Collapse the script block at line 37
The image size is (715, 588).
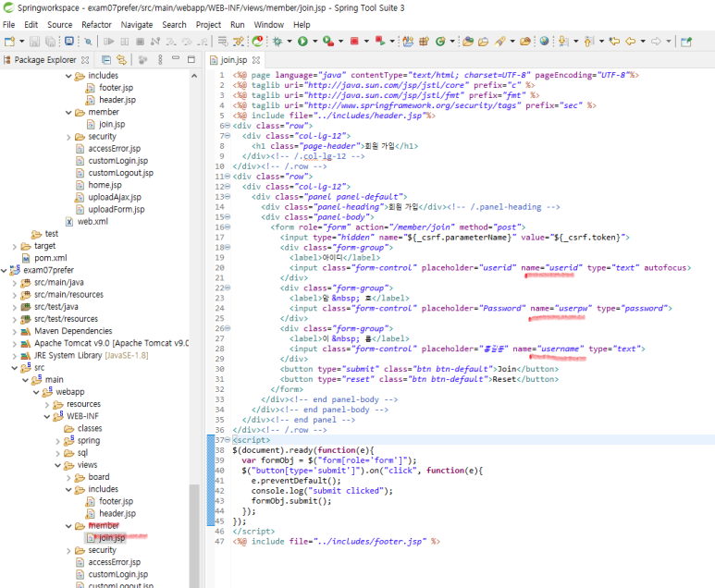pyautogui.click(x=228, y=440)
